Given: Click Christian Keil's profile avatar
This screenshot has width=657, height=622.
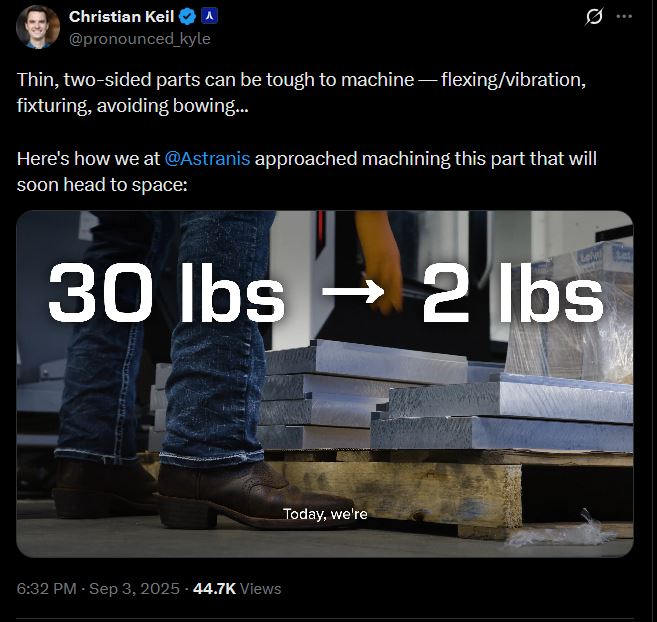Looking at the screenshot, I should (x=37, y=25).
